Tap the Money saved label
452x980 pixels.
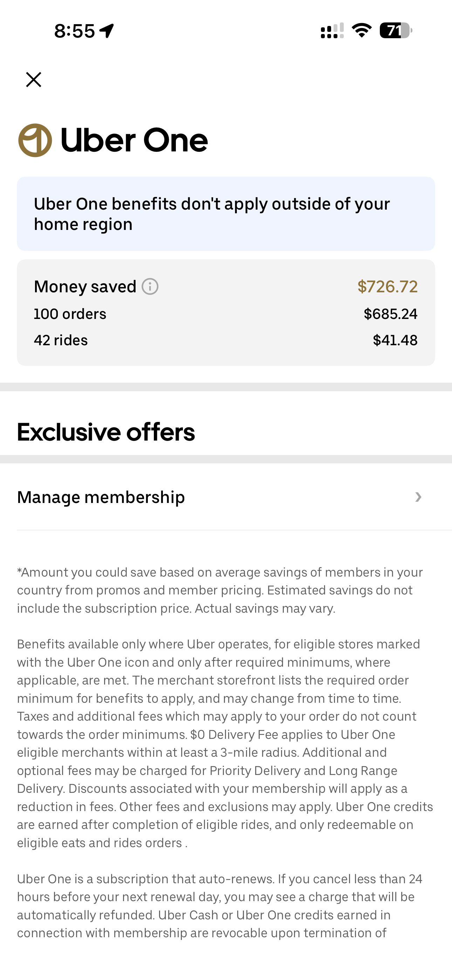point(85,286)
